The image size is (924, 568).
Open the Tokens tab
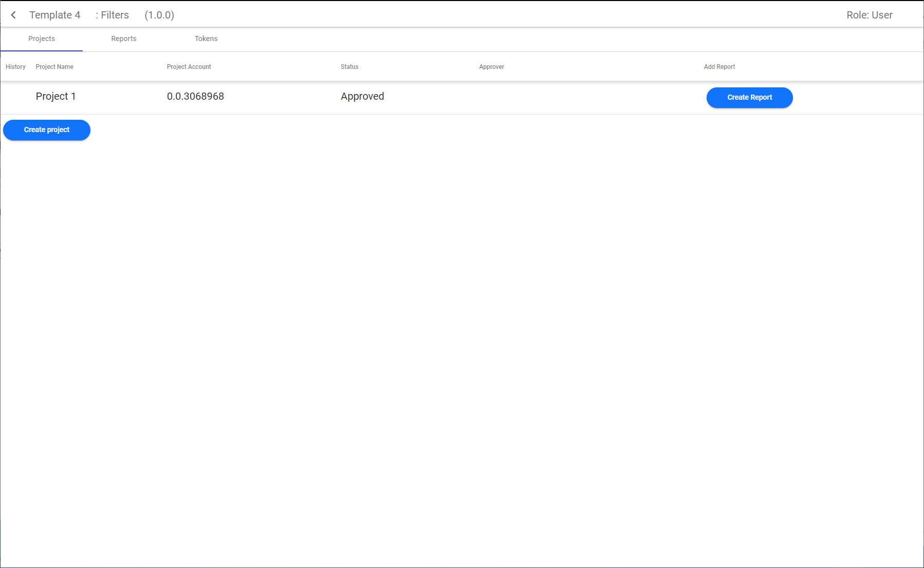[206, 39]
